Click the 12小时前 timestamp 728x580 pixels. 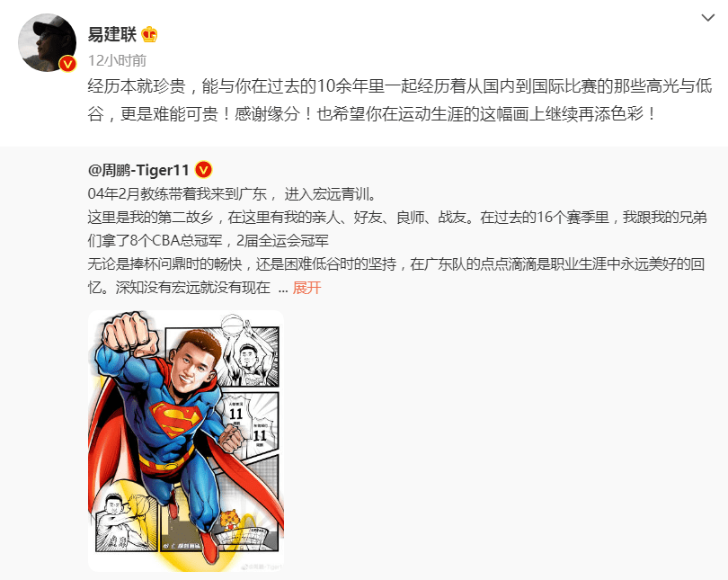[117, 60]
